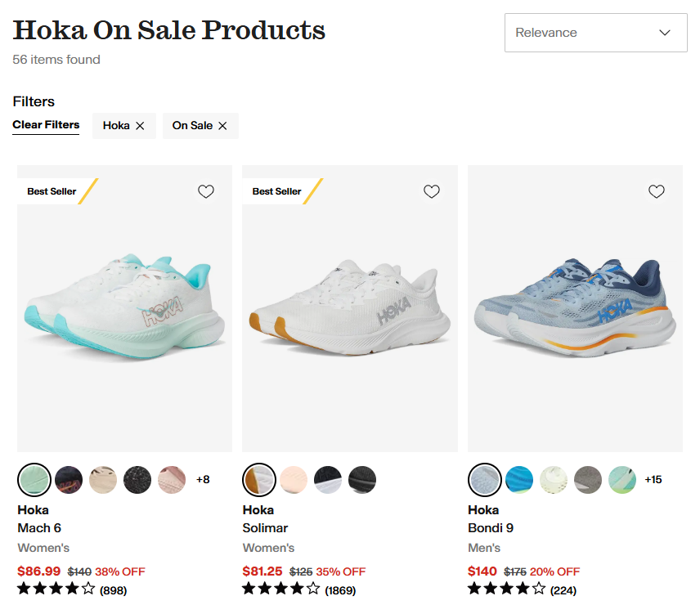The height and width of the screenshot is (605, 700).
Task: Expand +15 more Bondi 9 colors
Action: [x=653, y=479]
